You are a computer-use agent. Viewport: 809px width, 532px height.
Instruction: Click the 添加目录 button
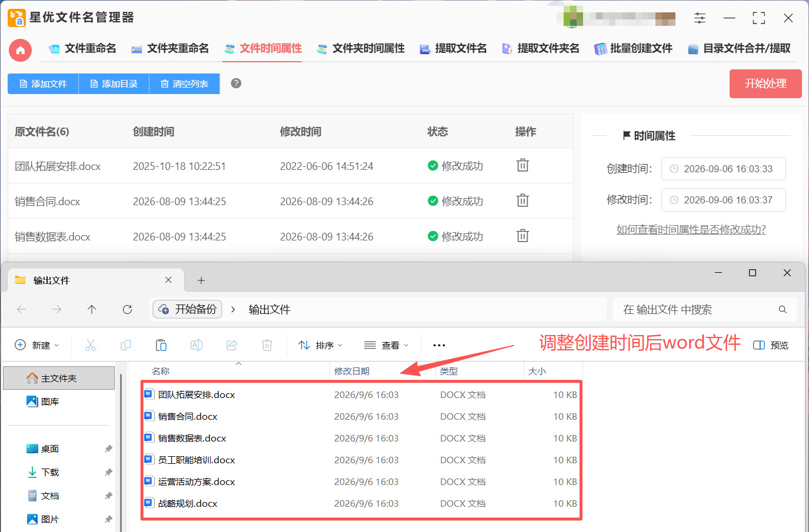114,83
